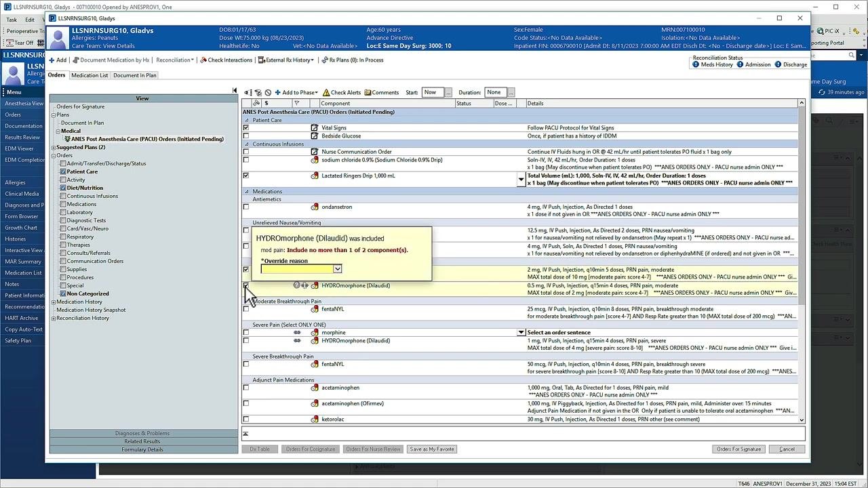Click the Cancel button
Image resolution: width=868 pixels, height=488 pixels.
click(x=787, y=449)
